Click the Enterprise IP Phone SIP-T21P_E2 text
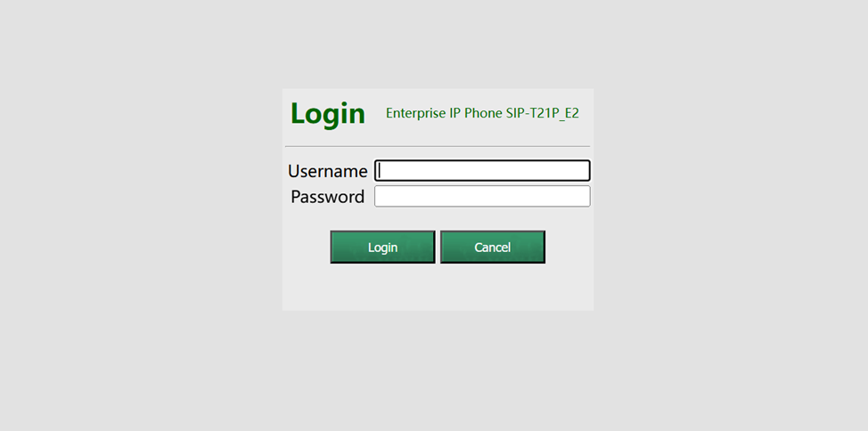Image resolution: width=868 pixels, height=431 pixels. pos(482,113)
